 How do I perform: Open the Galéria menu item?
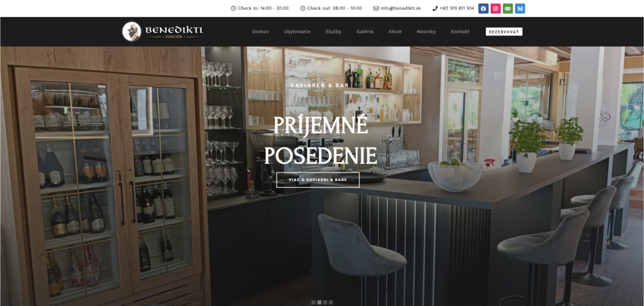coord(365,32)
